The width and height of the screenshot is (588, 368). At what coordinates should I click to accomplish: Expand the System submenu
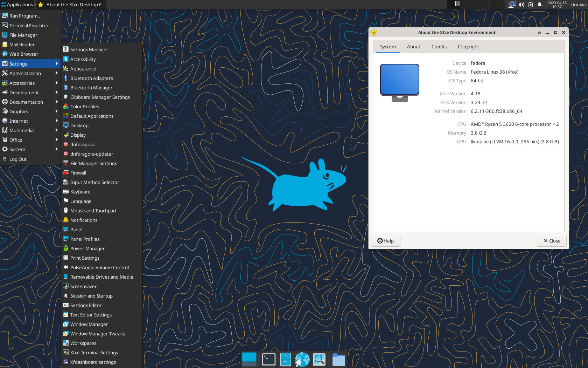click(x=30, y=149)
